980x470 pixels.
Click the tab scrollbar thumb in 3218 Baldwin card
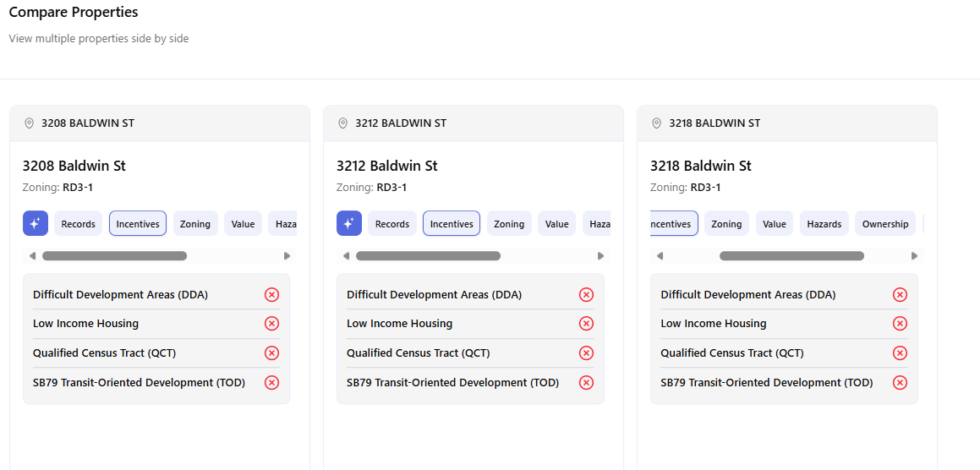pyautogui.click(x=792, y=255)
